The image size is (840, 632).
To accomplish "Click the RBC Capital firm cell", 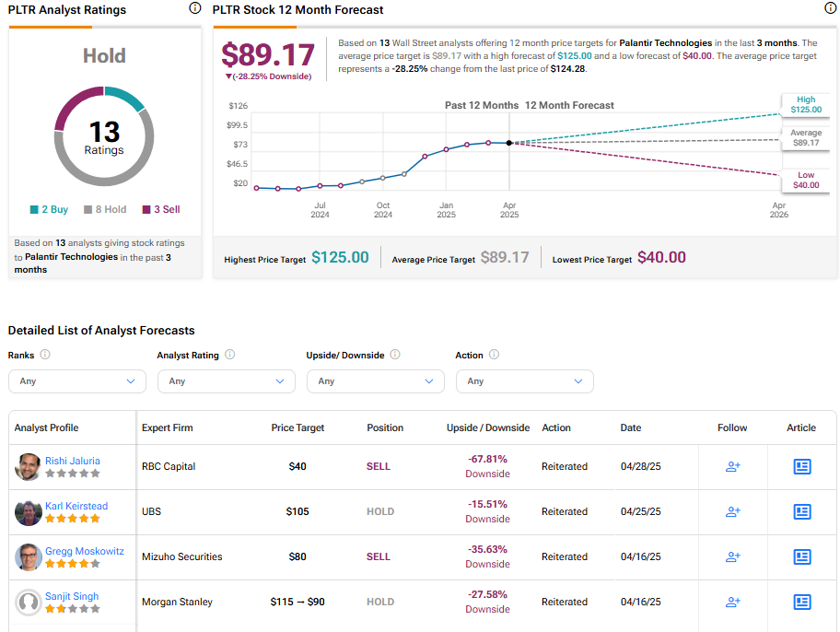I will click(x=169, y=466).
